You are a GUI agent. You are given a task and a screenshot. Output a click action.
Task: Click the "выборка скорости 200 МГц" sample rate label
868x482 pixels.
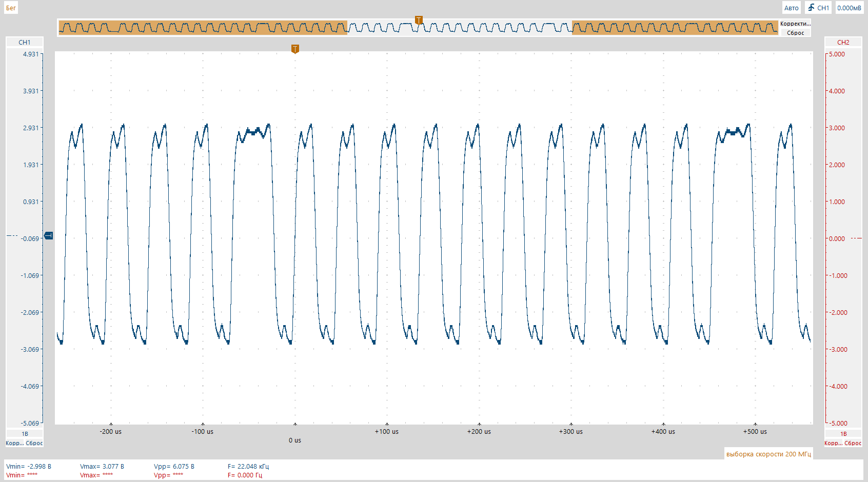[x=768, y=454]
